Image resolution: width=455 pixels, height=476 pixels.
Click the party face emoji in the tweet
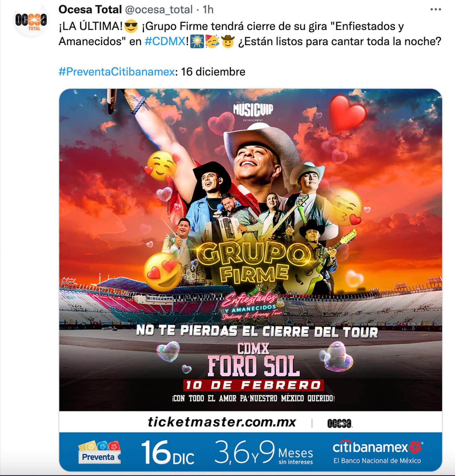(x=212, y=41)
